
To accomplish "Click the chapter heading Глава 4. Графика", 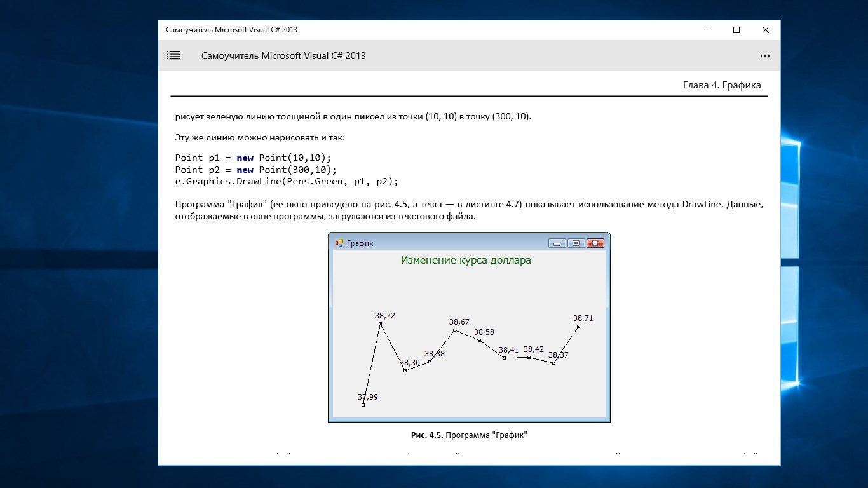I will click(722, 85).
